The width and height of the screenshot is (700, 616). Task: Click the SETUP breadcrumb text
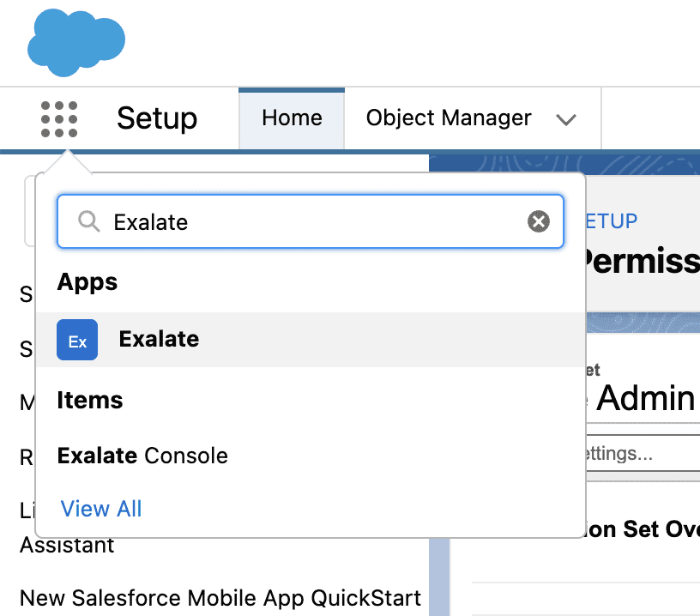(x=611, y=221)
